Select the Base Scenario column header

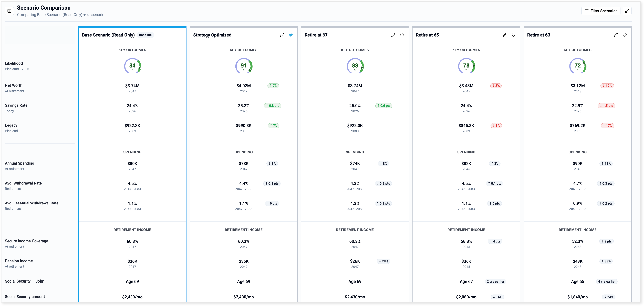(x=132, y=35)
